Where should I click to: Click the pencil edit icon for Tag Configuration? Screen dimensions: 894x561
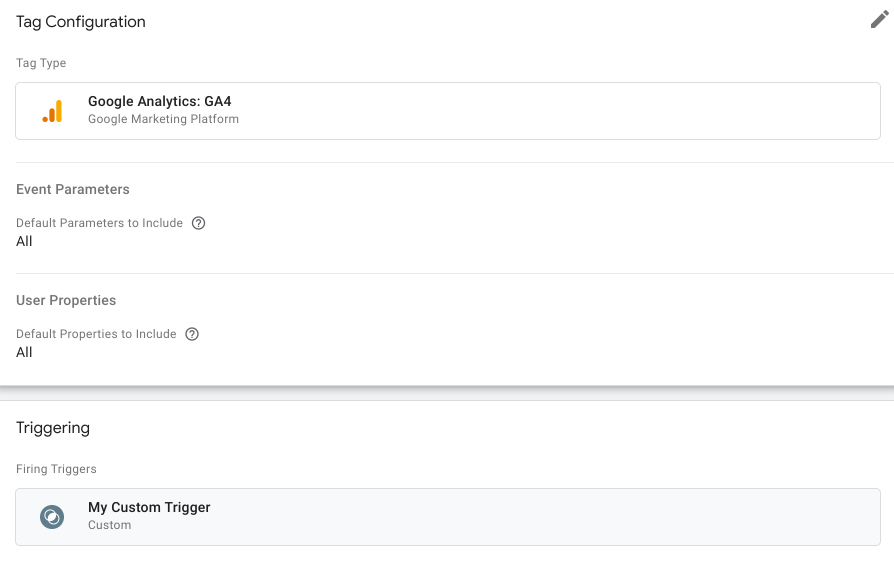coord(879,20)
